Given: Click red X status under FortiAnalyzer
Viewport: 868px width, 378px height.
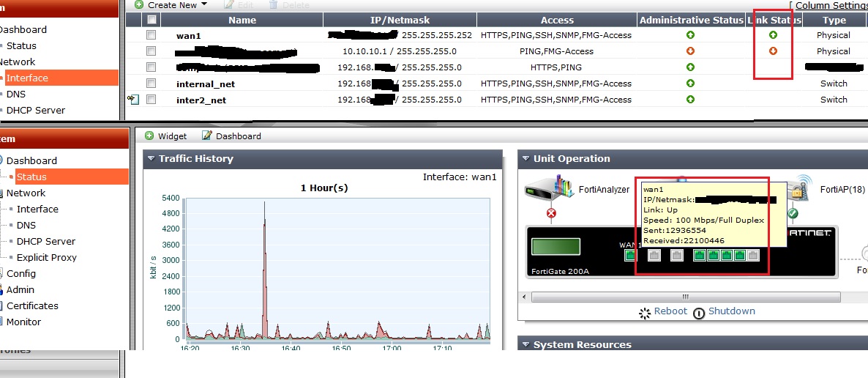Looking at the screenshot, I should tap(551, 213).
